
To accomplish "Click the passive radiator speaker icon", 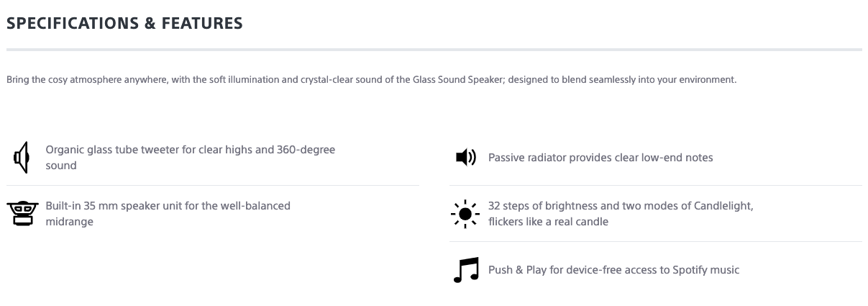I will [x=465, y=157].
